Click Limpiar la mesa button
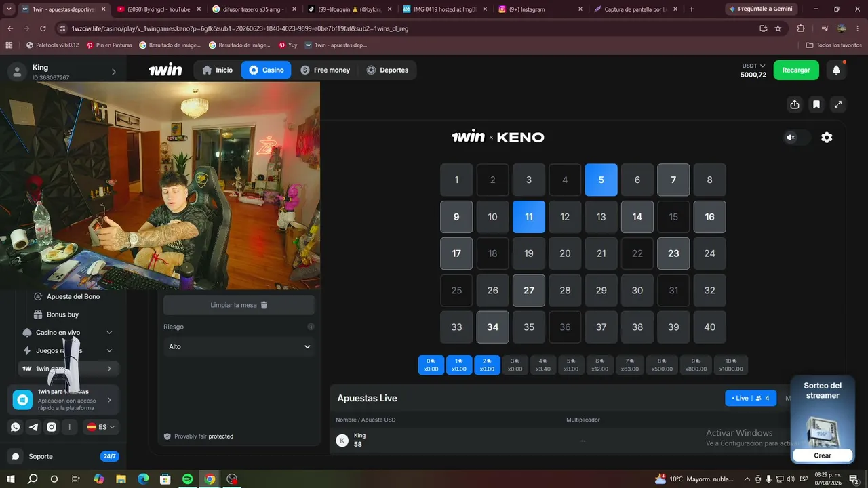Screen dimensions: 868x488 tap(239, 305)
